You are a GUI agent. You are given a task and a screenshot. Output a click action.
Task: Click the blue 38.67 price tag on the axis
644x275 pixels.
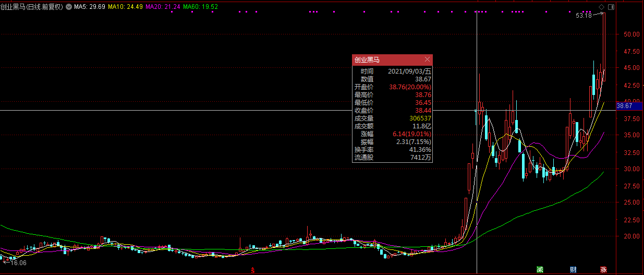click(630, 105)
